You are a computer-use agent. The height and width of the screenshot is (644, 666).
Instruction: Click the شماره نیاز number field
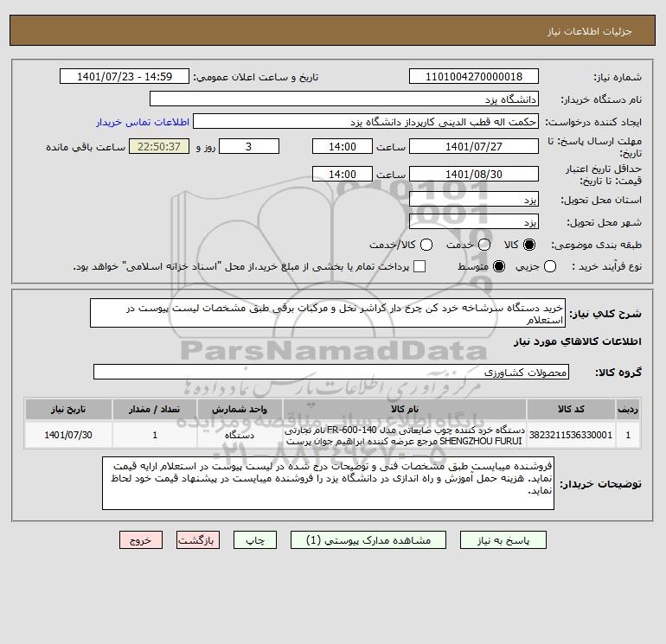coord(474,76)
